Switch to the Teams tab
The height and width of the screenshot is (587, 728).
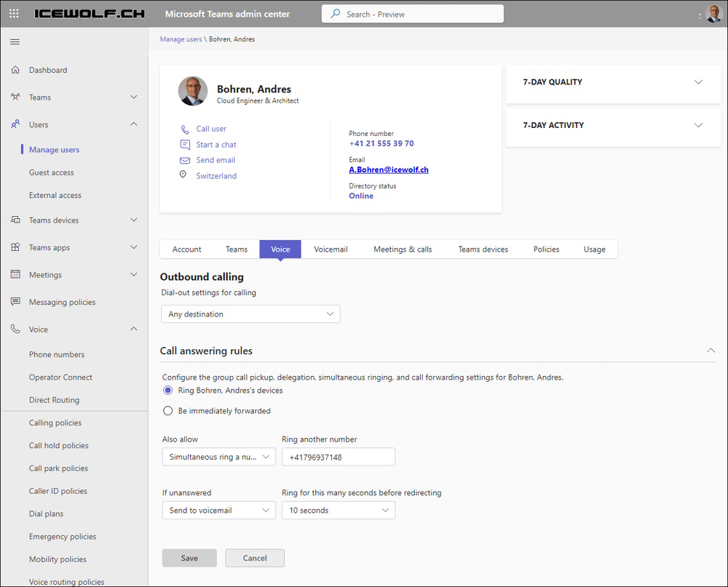(x=237, y=249)
